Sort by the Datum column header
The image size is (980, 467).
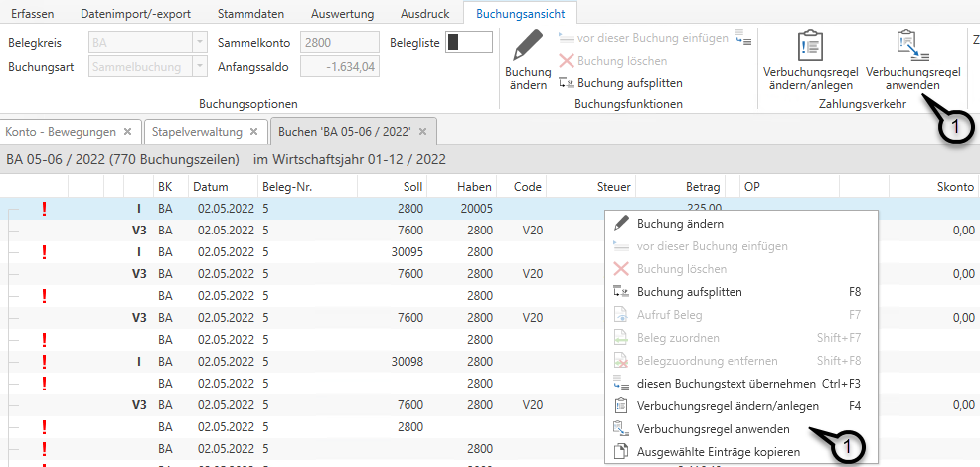[x=211, y=187]
